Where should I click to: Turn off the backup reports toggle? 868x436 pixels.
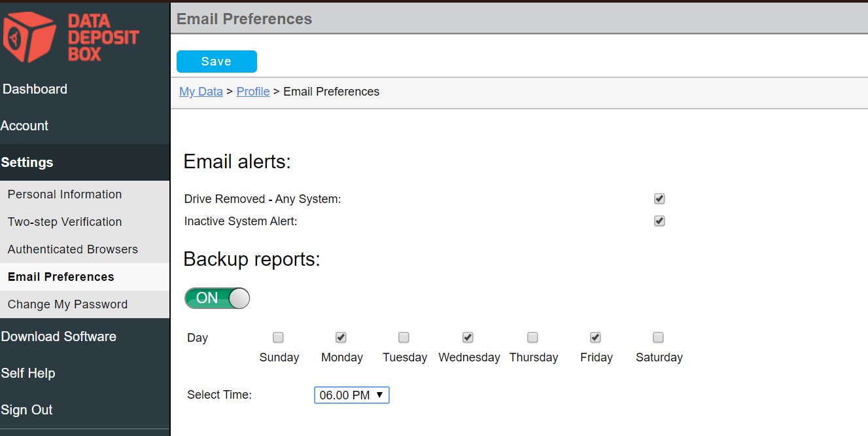[x=217, y=298]
